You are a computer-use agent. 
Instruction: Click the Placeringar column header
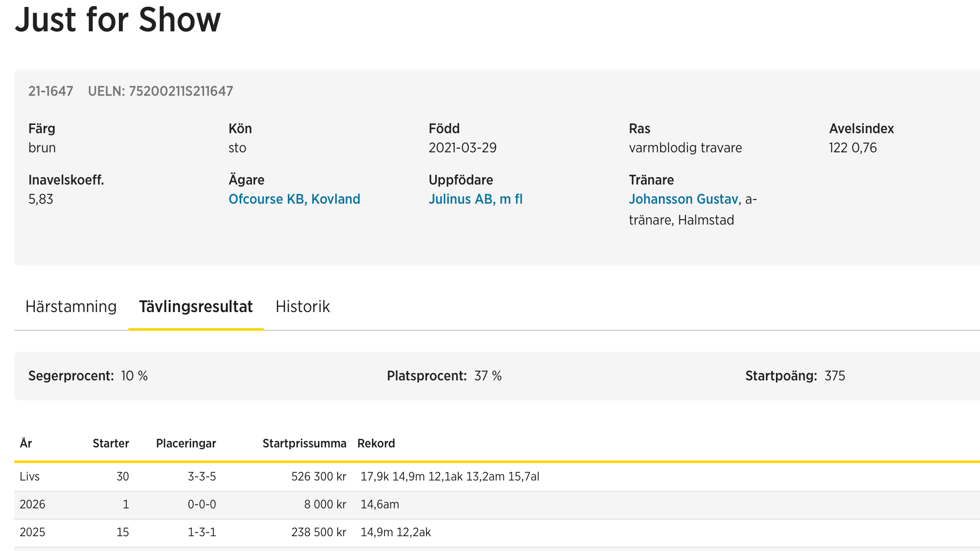(186, 443)
